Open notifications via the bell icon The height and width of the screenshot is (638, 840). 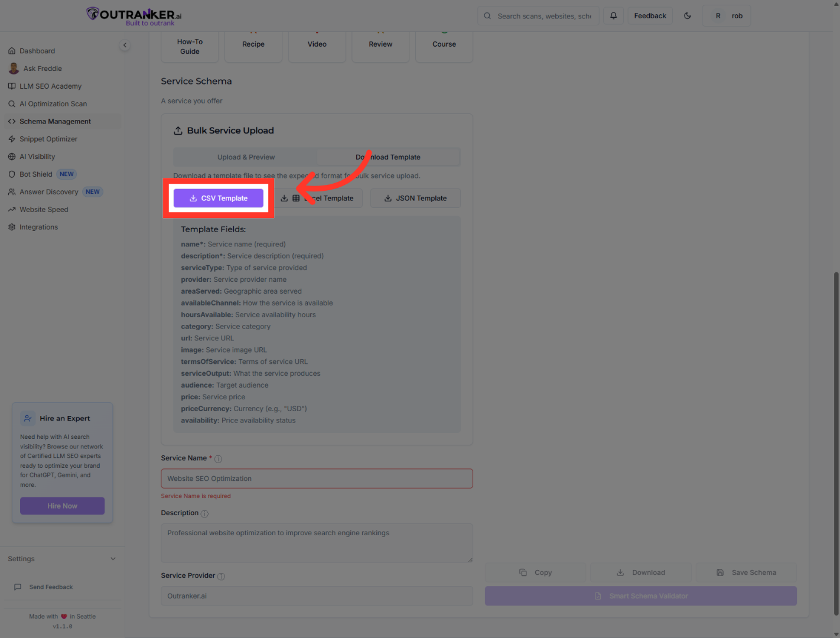613,15
